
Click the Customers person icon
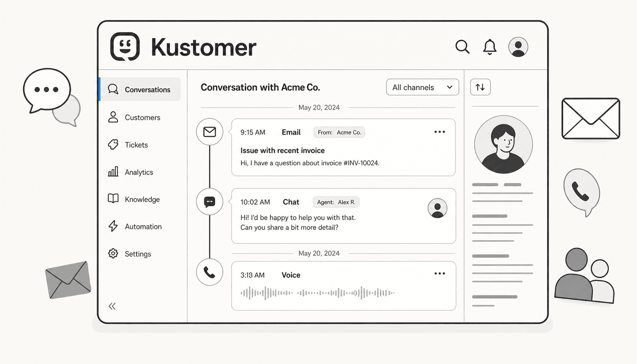113,117
